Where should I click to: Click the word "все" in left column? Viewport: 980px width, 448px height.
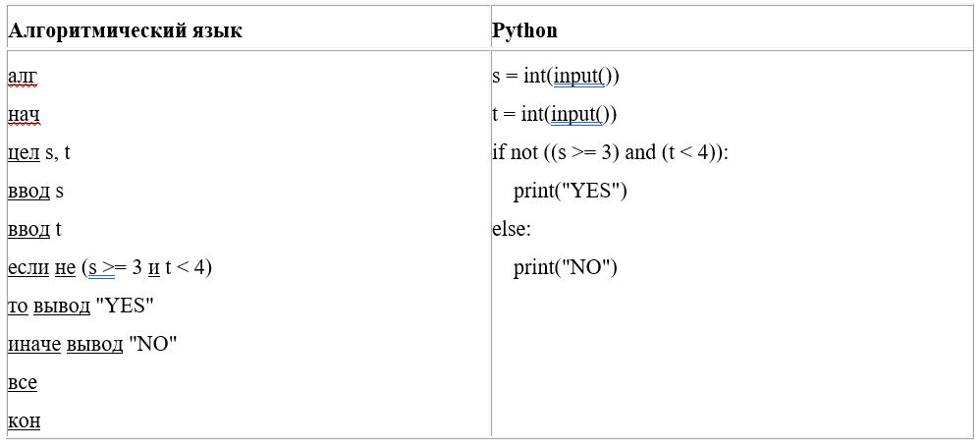pos(22,382)
